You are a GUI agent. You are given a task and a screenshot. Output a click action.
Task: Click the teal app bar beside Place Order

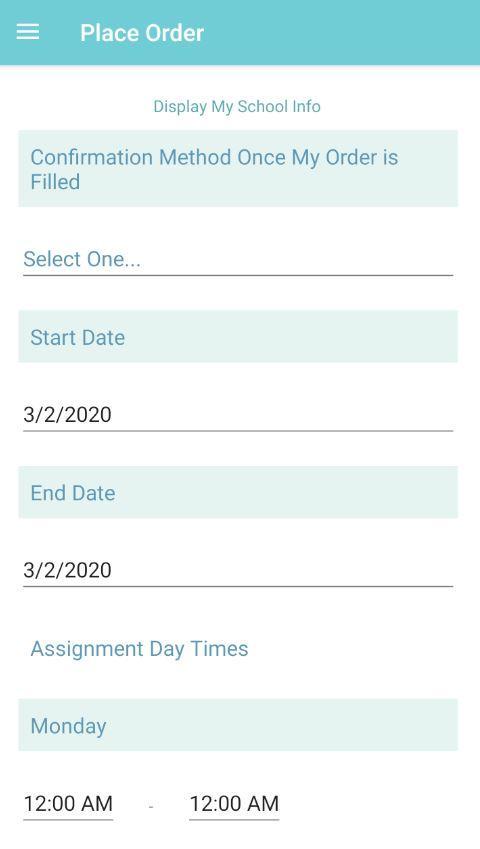(341, 32)
